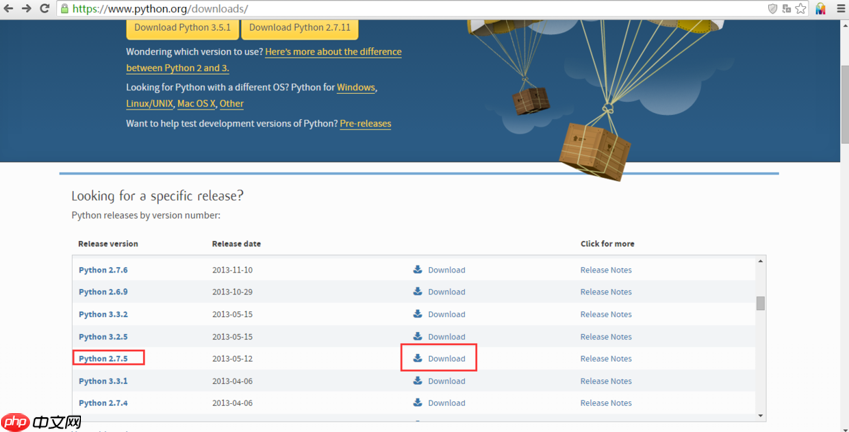Click the shield icon in address bar

click(773, 9)
